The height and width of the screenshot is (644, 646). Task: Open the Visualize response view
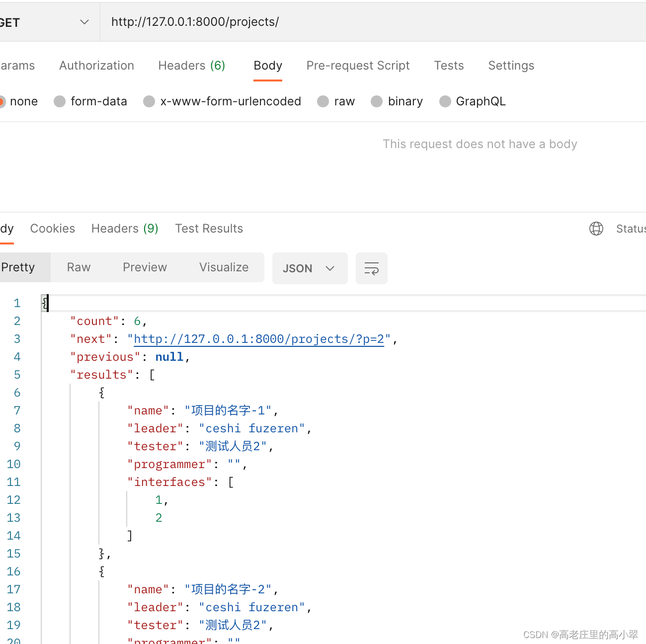tap(224, 267)
